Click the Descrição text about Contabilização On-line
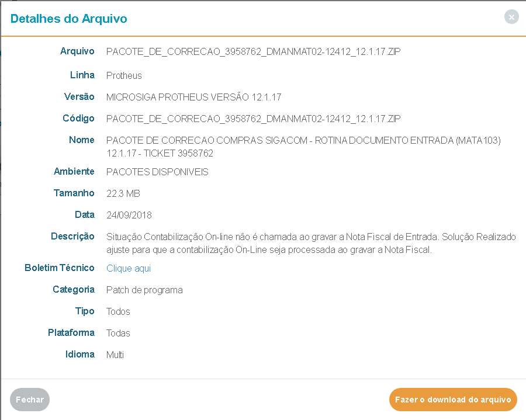Screen dimensions: 526x420 [311, 244]
